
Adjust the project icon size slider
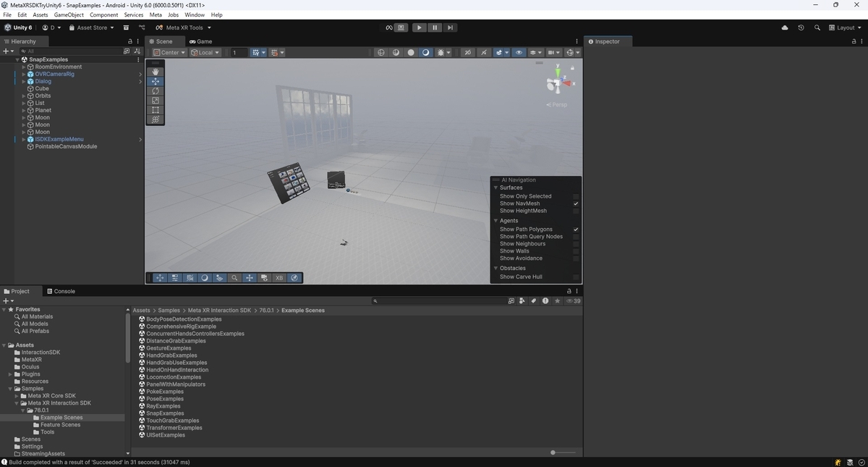click(x=563, y=453)
